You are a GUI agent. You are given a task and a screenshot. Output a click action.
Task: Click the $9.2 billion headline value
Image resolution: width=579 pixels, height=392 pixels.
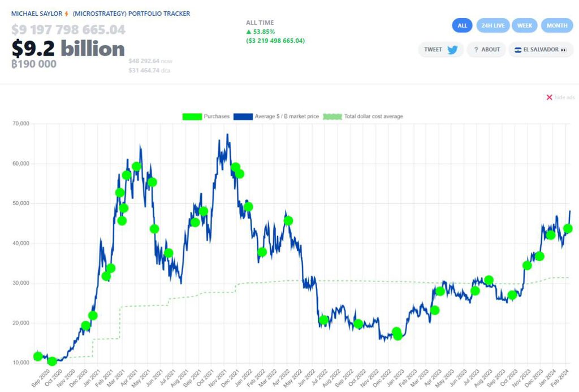point(68,49)
